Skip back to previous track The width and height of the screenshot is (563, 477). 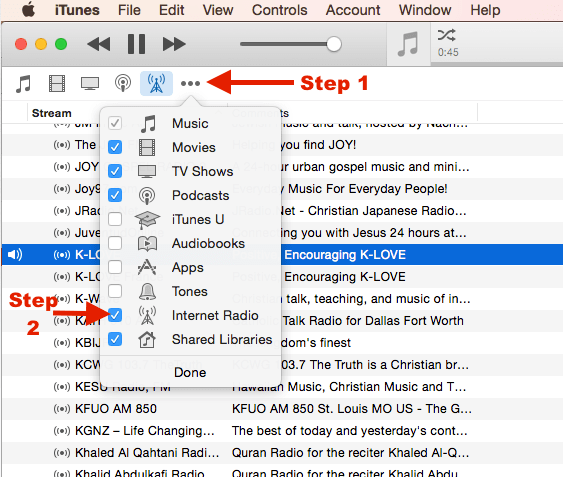[x=99, y=44]
